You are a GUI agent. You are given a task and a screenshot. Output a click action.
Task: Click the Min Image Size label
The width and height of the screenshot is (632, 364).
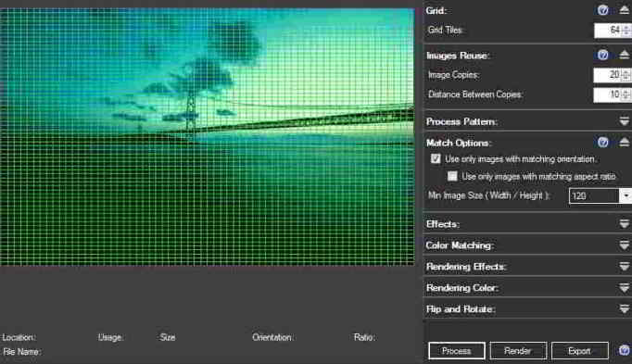488,195
